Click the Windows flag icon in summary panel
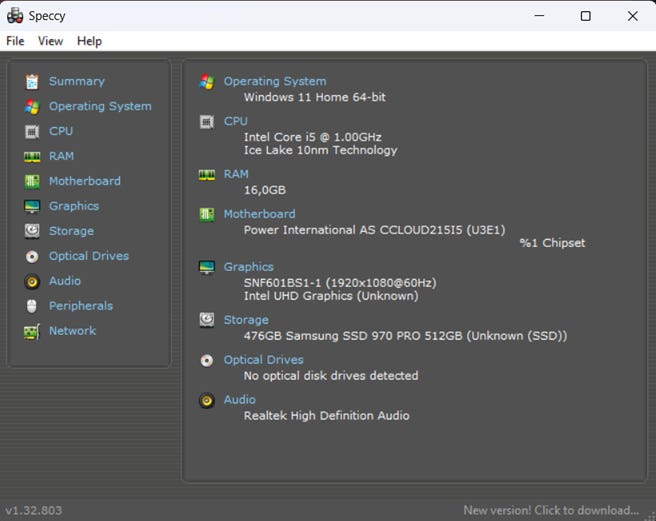This screenshot has width=656, height=521. pos(207,82)
